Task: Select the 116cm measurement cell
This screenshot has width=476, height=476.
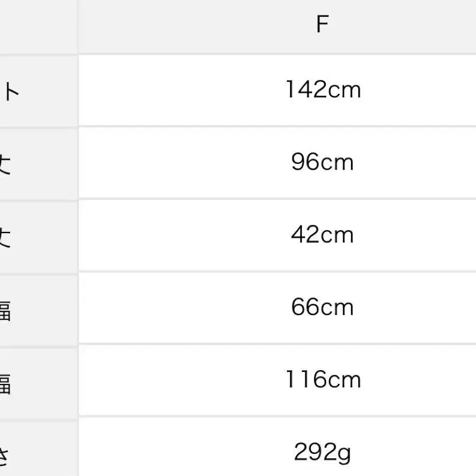Action: tap(323, 380)
